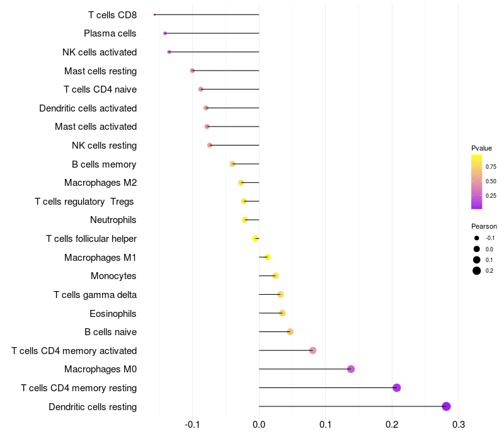Click the 0.1 Pearson legend circle
This screenshot has width=504, height=441.
[x=477, y=260]
